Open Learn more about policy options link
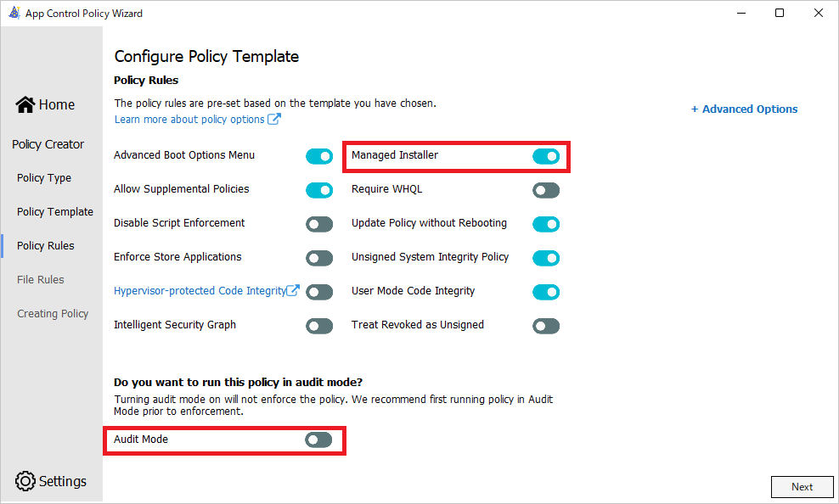The image size is (839, 504). click(x=189, y=120)
